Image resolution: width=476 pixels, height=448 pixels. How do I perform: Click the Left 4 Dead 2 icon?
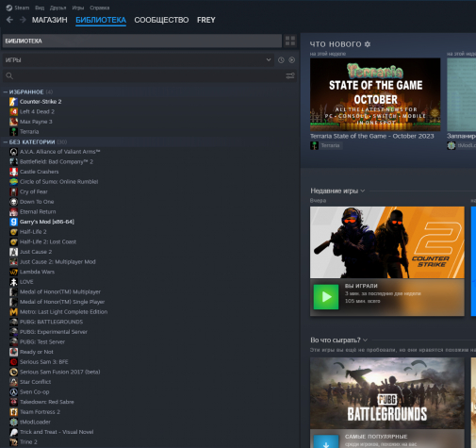pyautogui.click(x=13, y=111)
